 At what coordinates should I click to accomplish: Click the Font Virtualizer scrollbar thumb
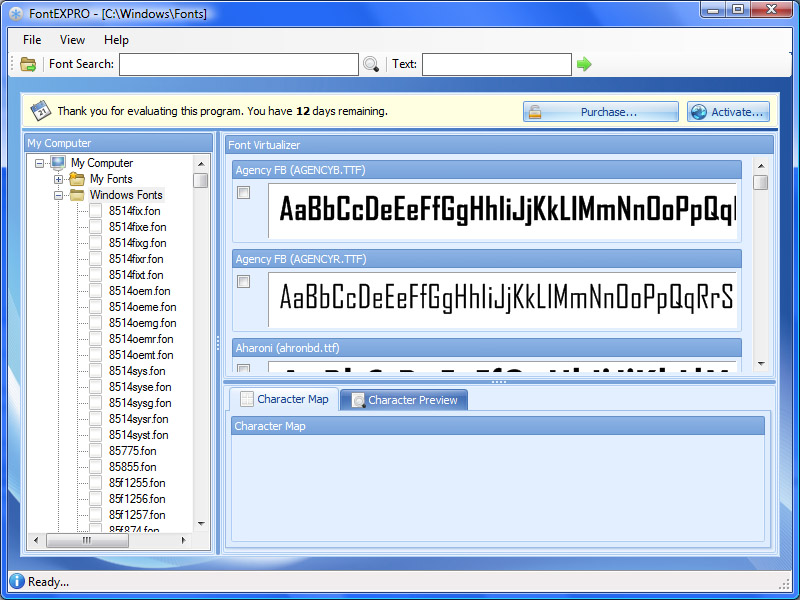click(761, 182)
